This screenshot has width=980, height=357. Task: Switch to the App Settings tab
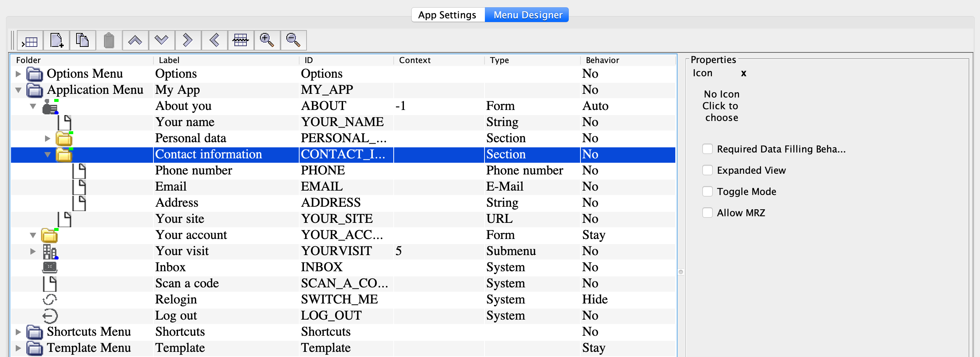coord(447,15)
